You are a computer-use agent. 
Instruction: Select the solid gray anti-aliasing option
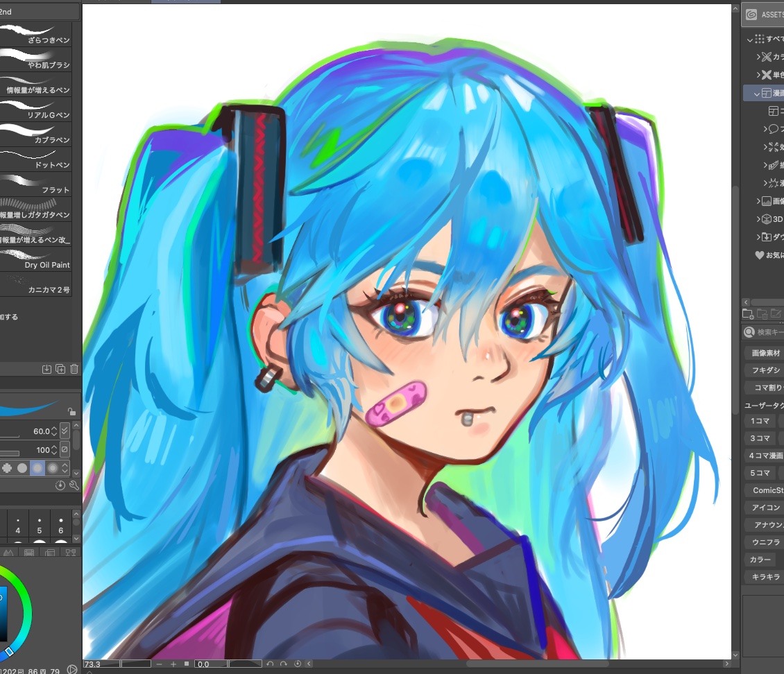(x=22, y=468)
